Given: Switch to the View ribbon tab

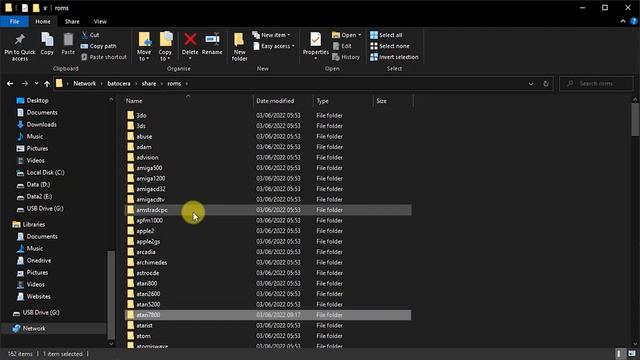Looking at the screenshot, I should [100, 22].
